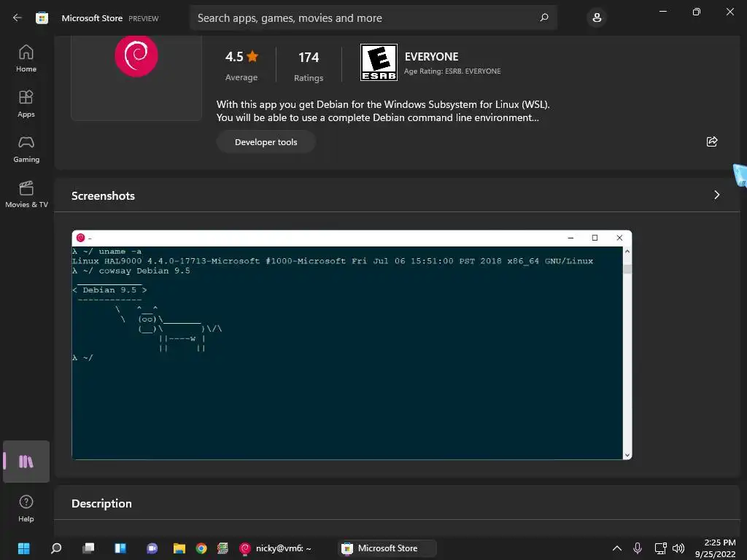Open the clock and date 2:25 PM

point(715,548)
